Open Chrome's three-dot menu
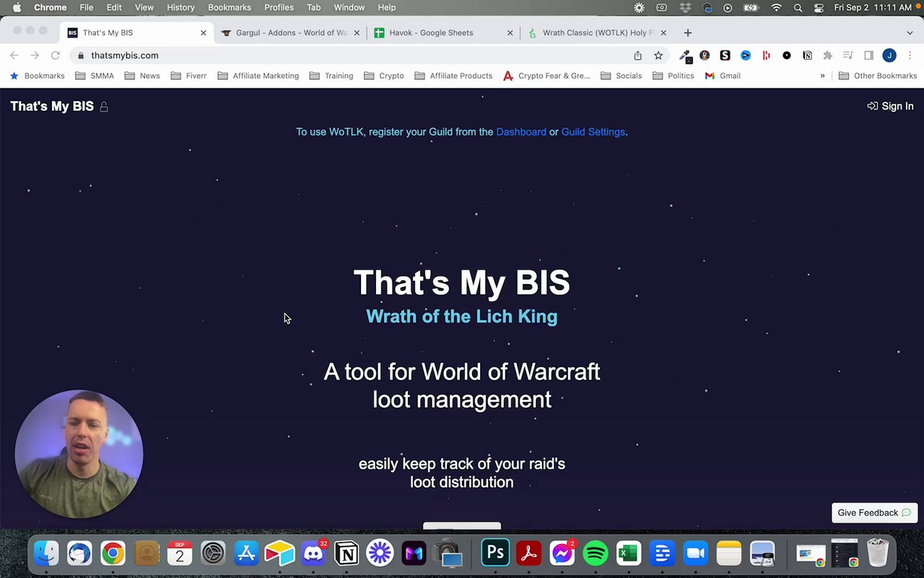924x578 pixels. pos(910,56)
